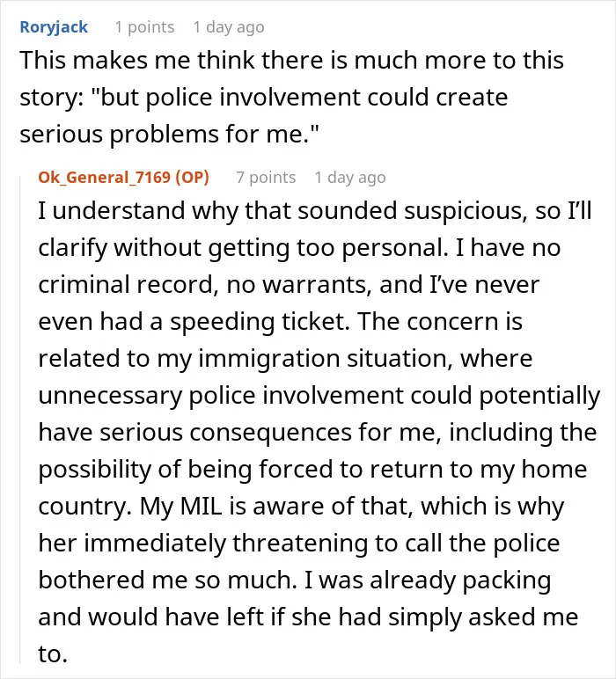This screenshot has width=616, height=679.
Task: Click the phrase "threatening to call the police"
Action: (396, 543)
